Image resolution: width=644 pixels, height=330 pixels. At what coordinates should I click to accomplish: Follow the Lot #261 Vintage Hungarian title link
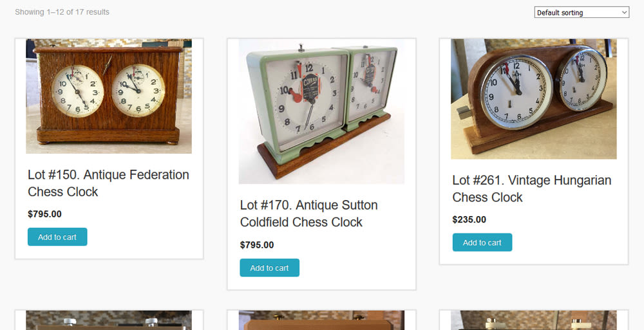532,188
